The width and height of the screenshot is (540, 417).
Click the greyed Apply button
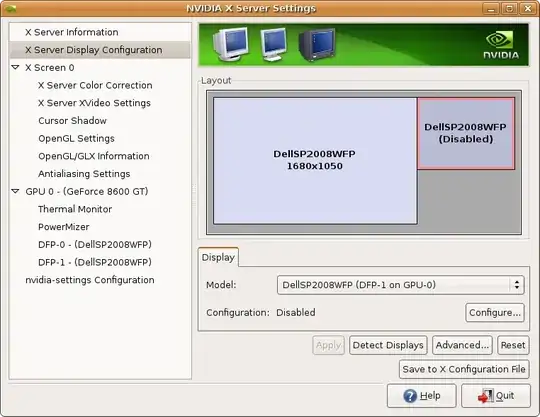pos(328,345)
